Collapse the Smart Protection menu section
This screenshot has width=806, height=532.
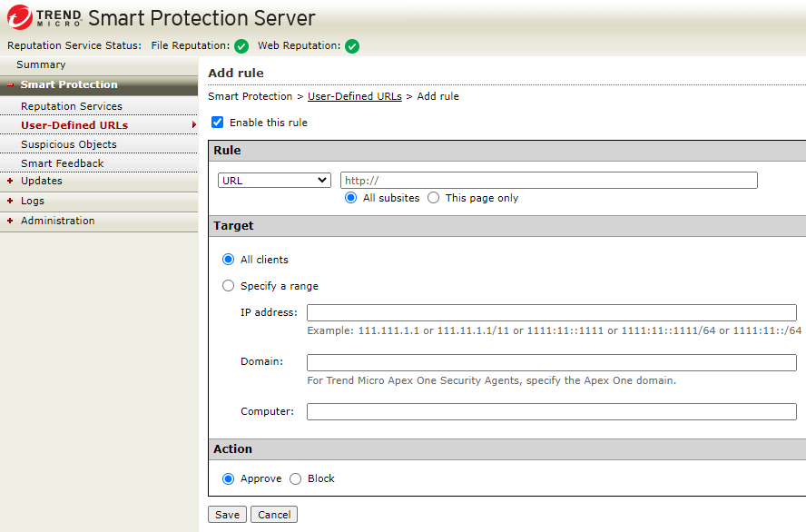pyautogui.click(x=10, y=85)
